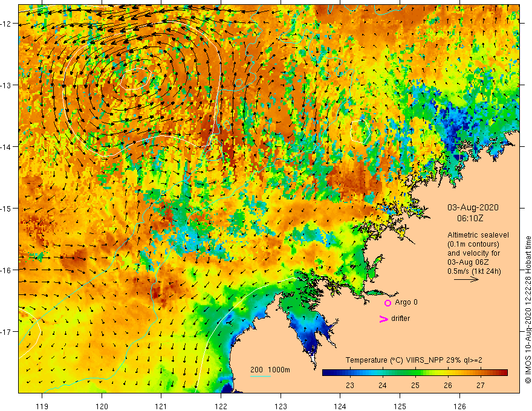The height and width of the screenshot is (411, 532).
Task: Click the cyan 200 1000m contour line sample
Action: click(260, 376)
